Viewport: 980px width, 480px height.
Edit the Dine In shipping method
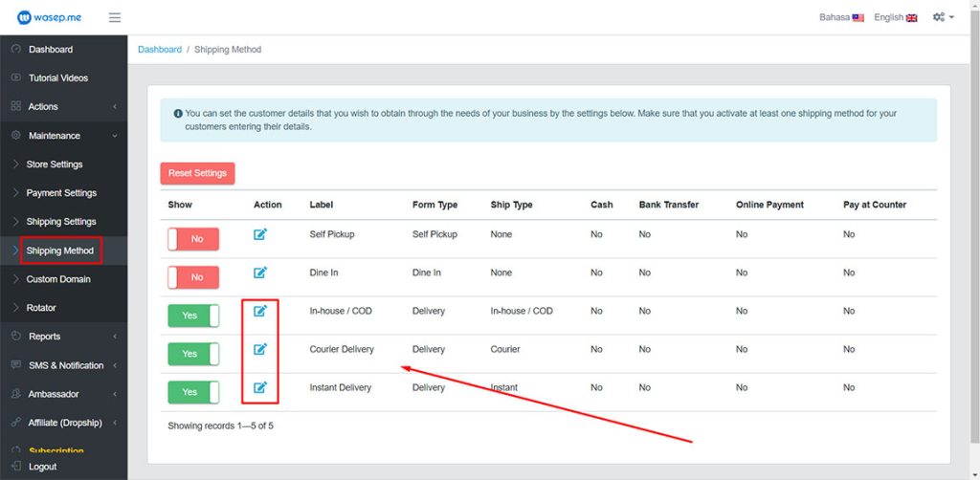260,273
